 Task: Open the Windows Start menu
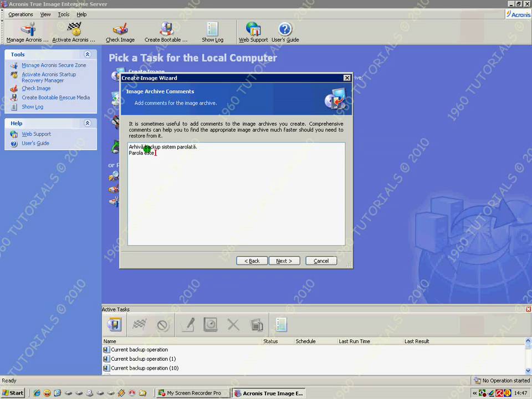point(13,393)
